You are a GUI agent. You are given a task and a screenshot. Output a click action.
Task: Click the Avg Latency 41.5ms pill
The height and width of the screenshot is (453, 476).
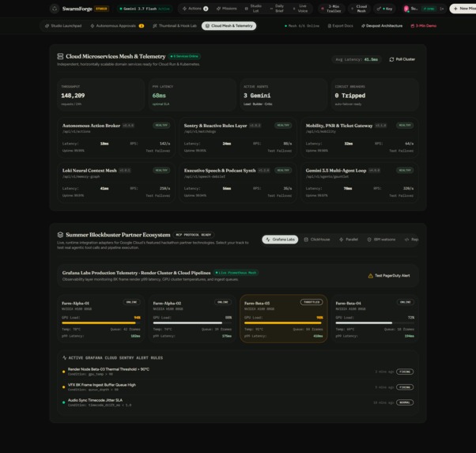(x=357, y=59)
